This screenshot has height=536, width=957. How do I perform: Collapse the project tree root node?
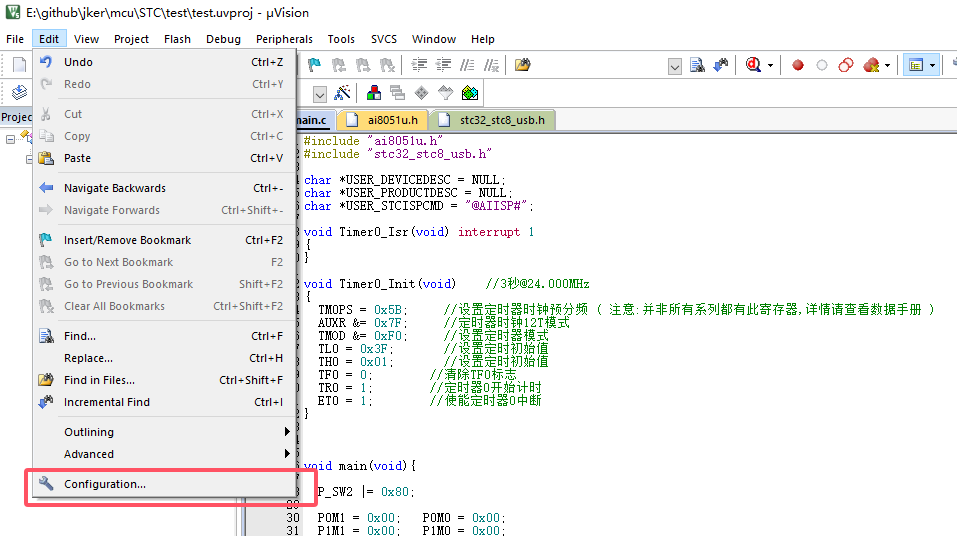click(10, 139)
